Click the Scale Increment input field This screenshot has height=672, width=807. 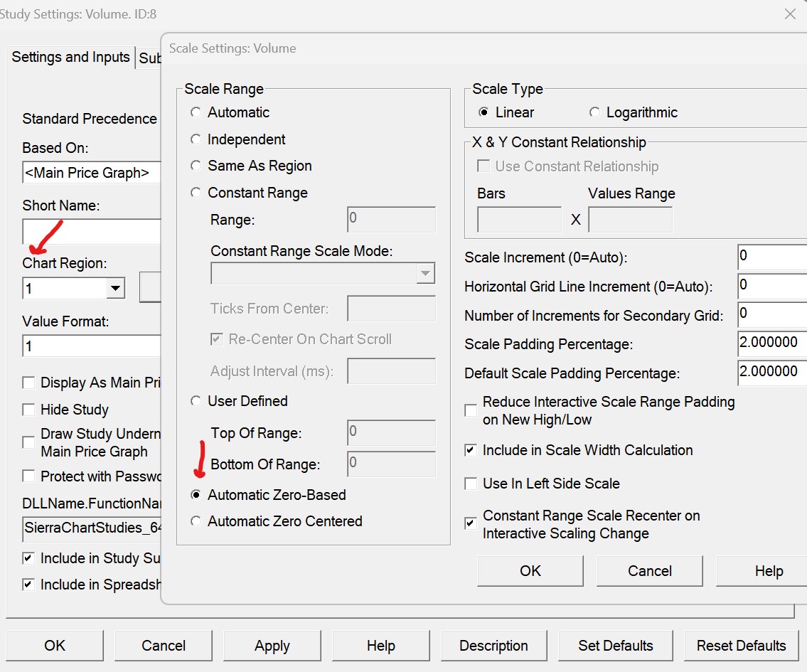coord(772,257)
